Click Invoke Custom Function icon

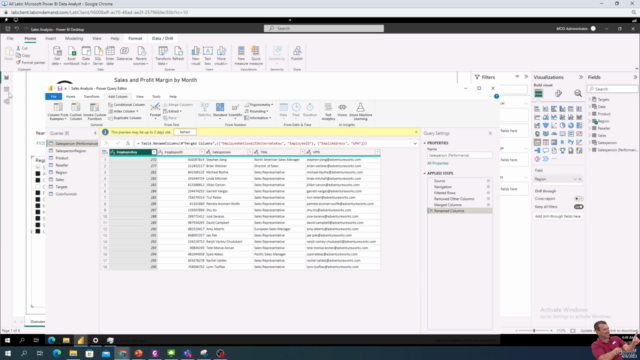(x=94, y=111)
